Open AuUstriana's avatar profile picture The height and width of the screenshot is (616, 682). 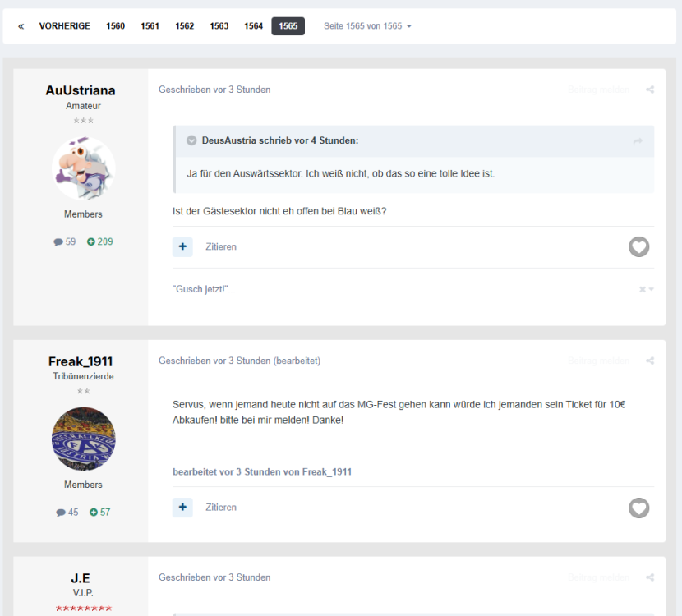click(83, 168)
